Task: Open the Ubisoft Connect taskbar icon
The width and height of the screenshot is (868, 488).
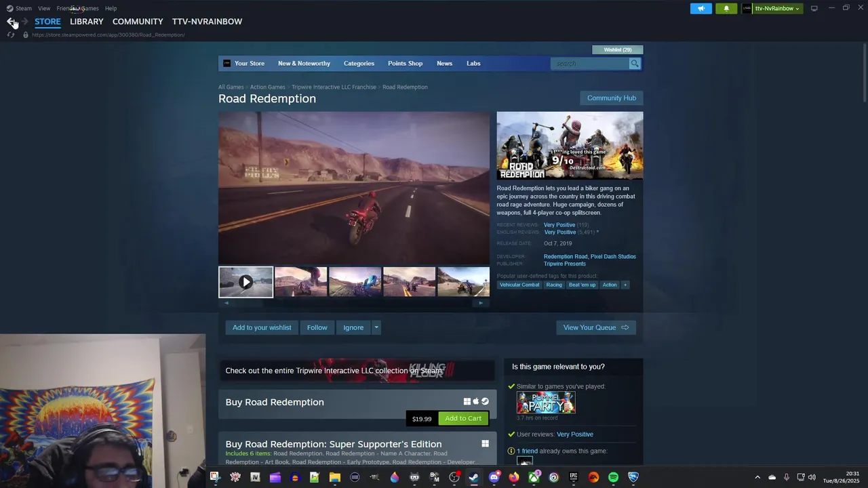Action: tap(554, 477)
